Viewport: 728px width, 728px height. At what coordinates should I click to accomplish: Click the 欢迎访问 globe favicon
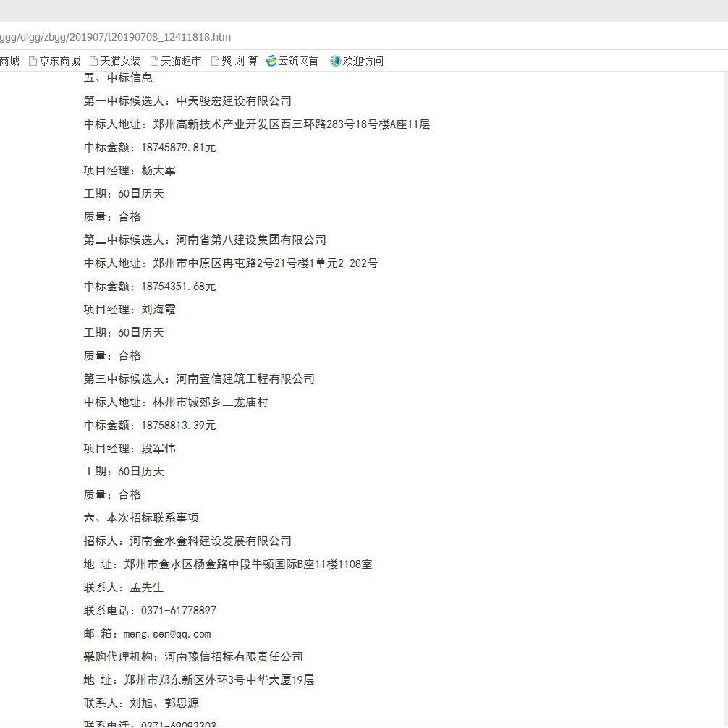[335, 61]
